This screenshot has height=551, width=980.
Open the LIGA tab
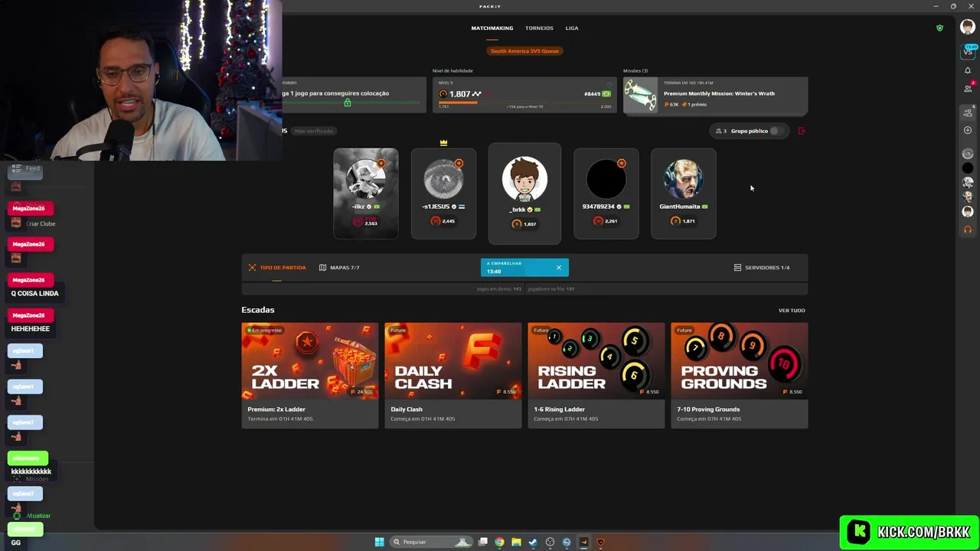click(x=572, y=28)
